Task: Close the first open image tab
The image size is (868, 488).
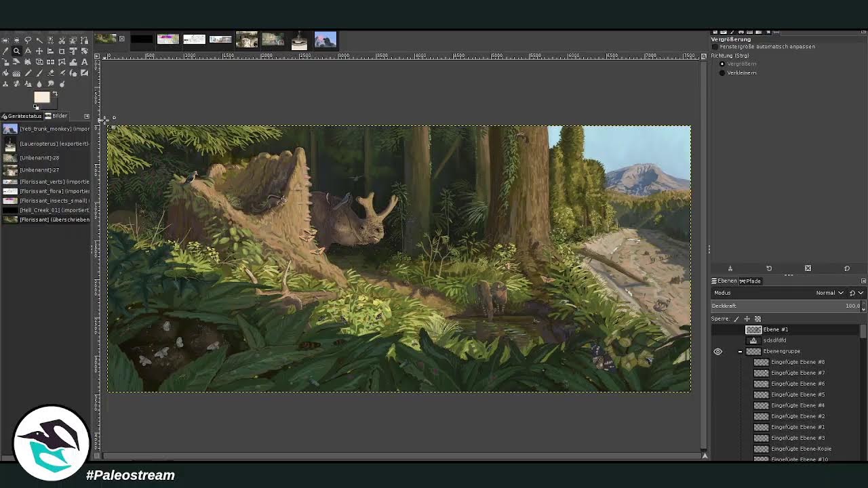Action: pos(122,39)
